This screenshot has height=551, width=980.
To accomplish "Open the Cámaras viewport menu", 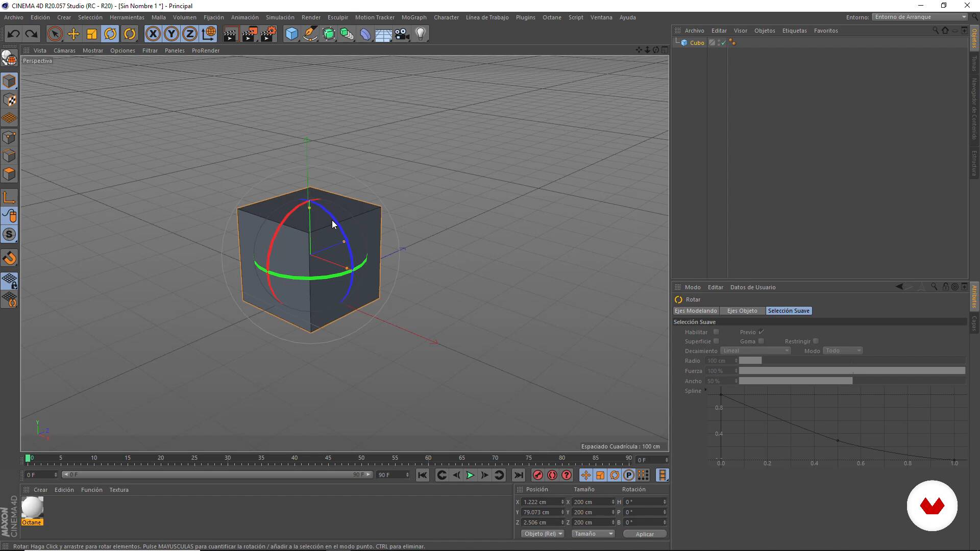I will 64,51.
